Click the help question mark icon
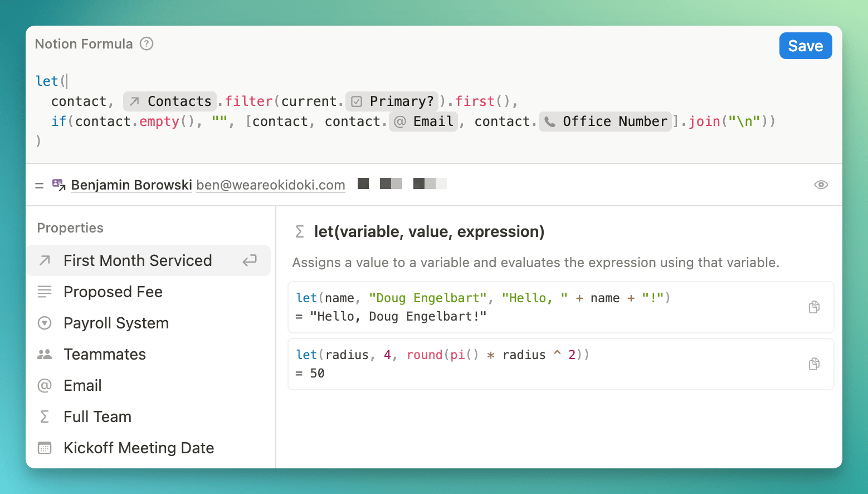Image resolution: width=868 pixels, height=494 pixels. 147,44
